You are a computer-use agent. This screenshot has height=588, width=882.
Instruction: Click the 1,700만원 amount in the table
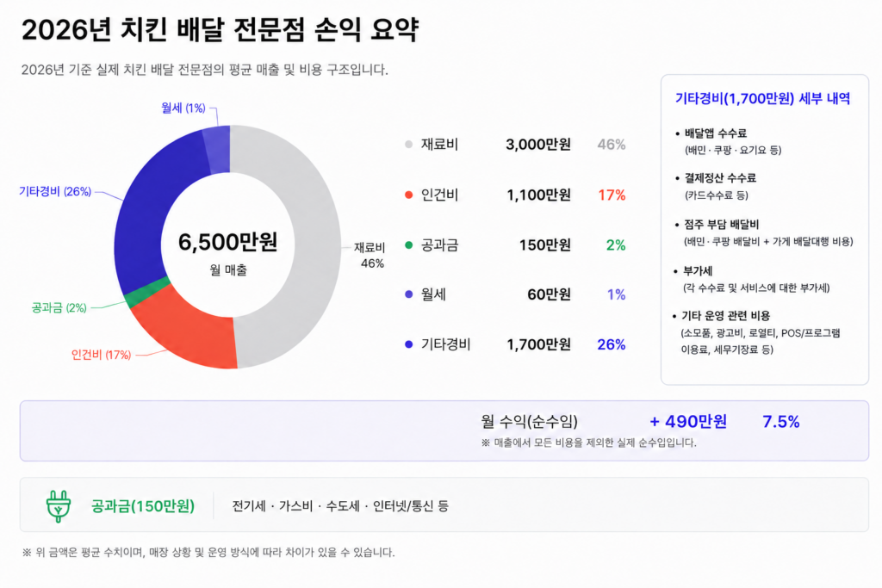coord(539,344)
